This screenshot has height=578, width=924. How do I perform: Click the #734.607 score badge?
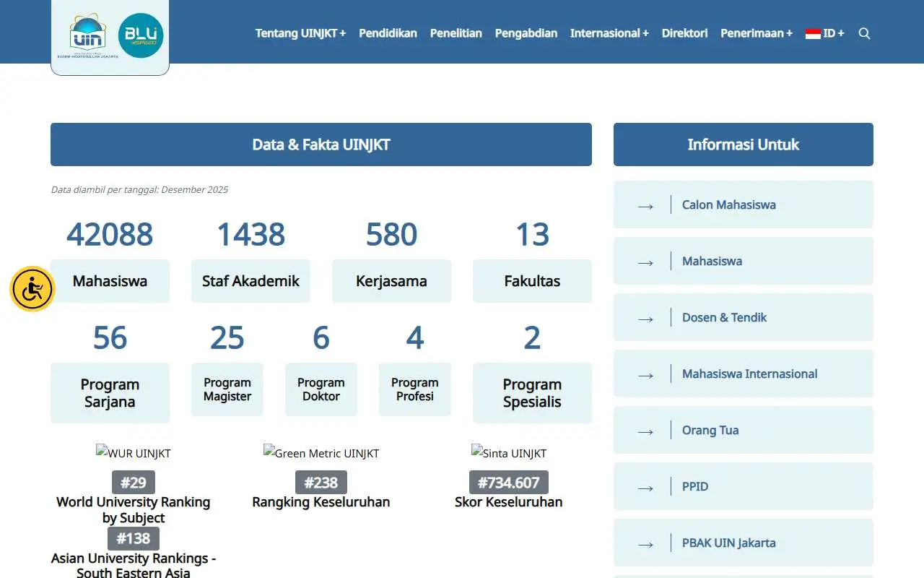pos(509,483)
